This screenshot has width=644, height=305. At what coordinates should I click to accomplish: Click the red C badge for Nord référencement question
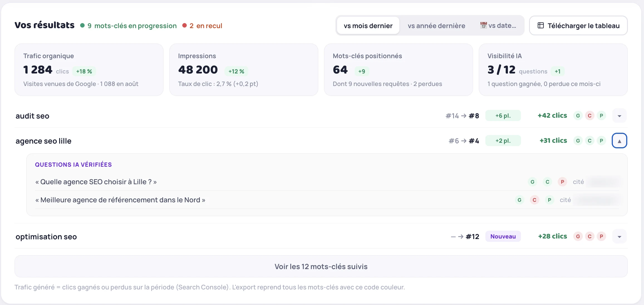535,200
